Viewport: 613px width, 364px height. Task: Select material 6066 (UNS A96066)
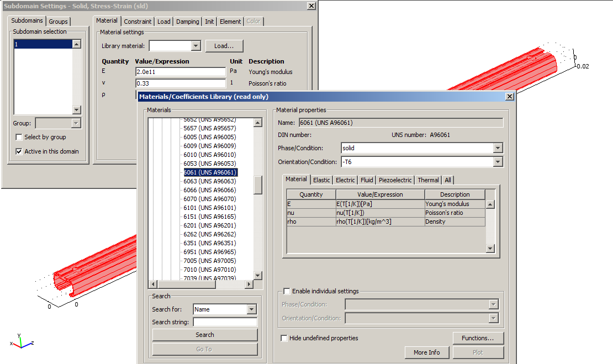[x=209, y=190]
